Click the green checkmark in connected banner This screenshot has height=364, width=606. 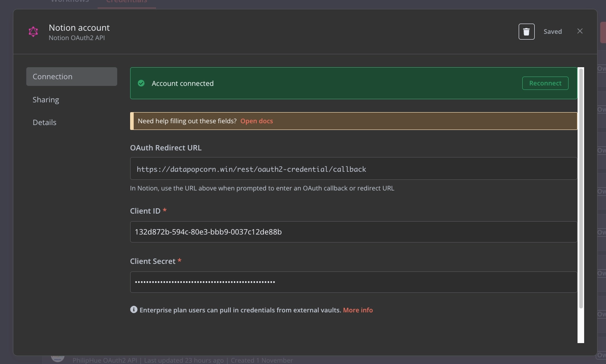(x=141, y=83)
